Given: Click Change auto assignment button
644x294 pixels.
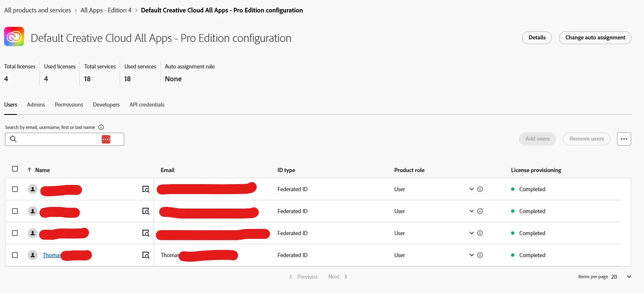Looking at the screenshot, I should 595,37.
